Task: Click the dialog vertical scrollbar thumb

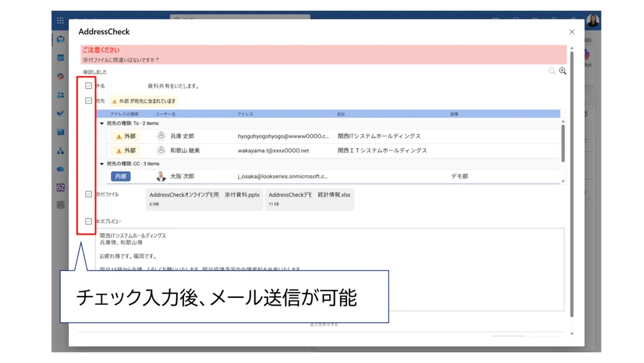Action: 572,184
